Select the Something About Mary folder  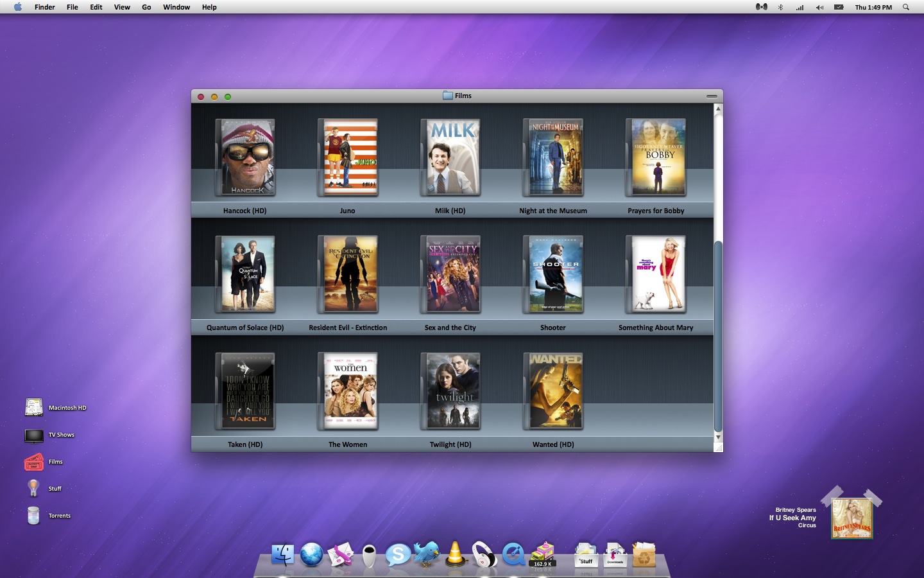point(656,275)
